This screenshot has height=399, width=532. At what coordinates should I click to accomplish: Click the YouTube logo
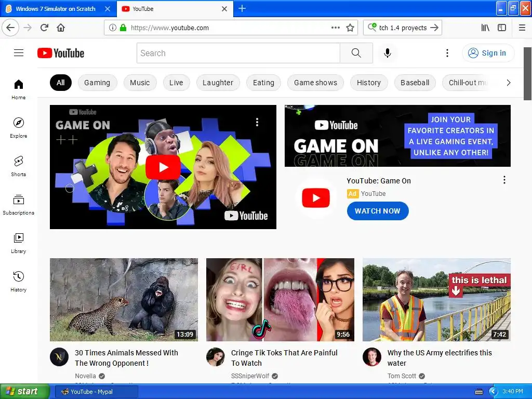click(x=61, y=54)
